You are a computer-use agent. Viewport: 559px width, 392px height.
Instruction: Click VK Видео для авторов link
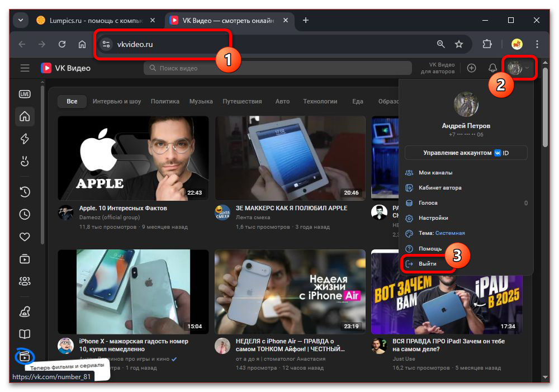tap(438, 68)
